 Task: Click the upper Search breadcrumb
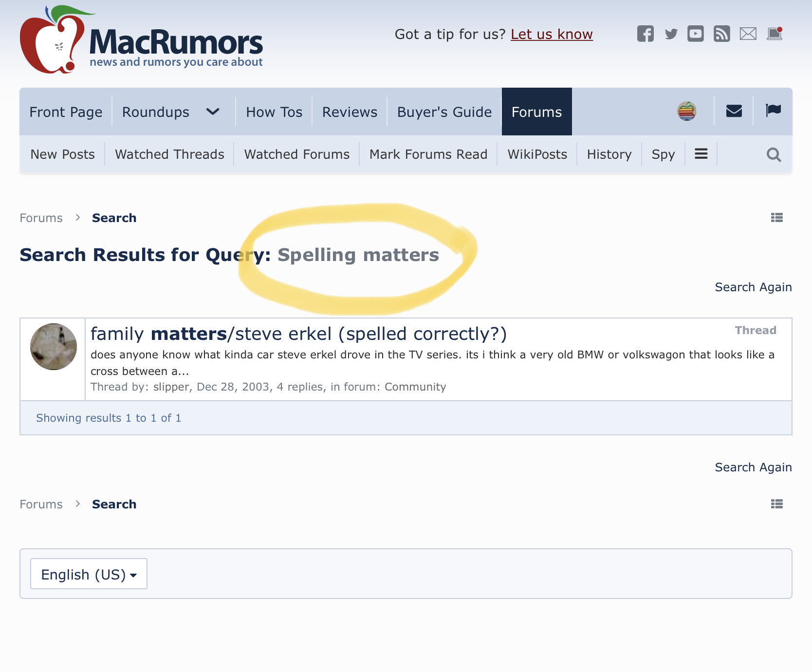coord(114,218)
